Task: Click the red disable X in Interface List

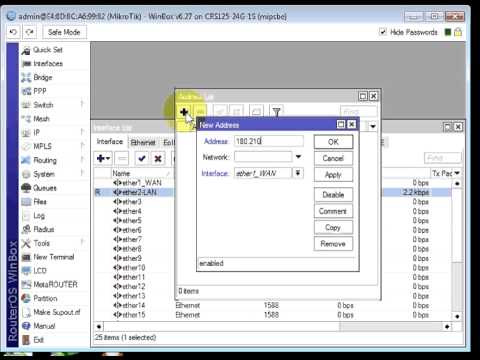Action: pos(158,158)
